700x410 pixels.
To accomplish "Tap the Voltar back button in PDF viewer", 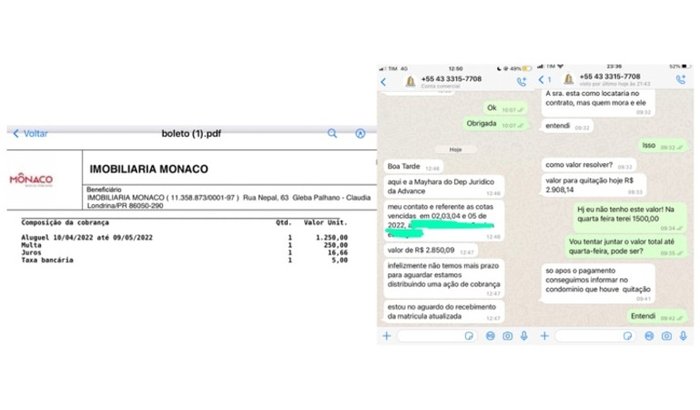I will [30, 133].
